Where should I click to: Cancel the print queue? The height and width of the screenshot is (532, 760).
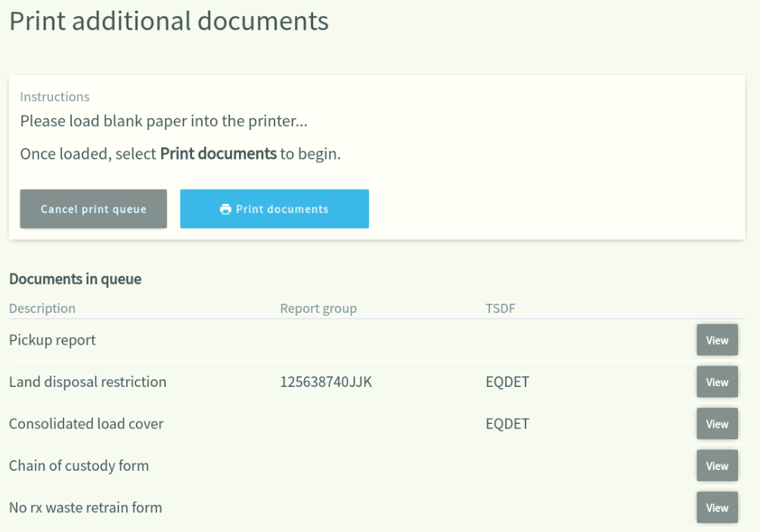(94, 209)
